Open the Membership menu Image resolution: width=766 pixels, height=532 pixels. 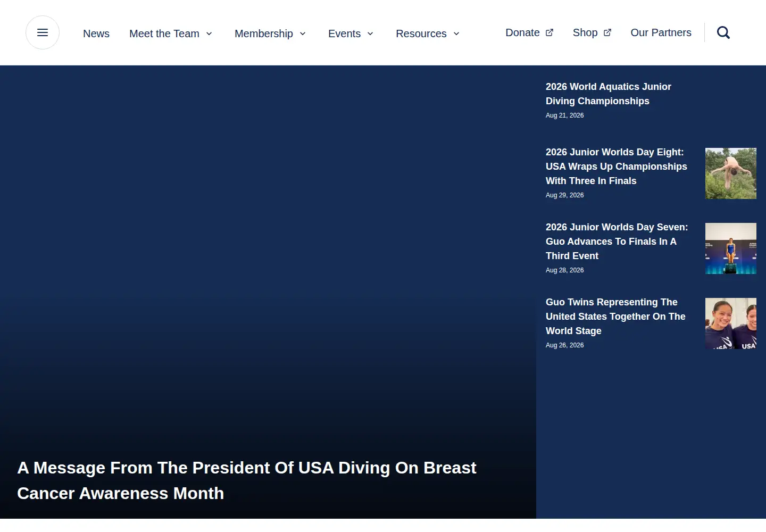click(x=264, y=34)
